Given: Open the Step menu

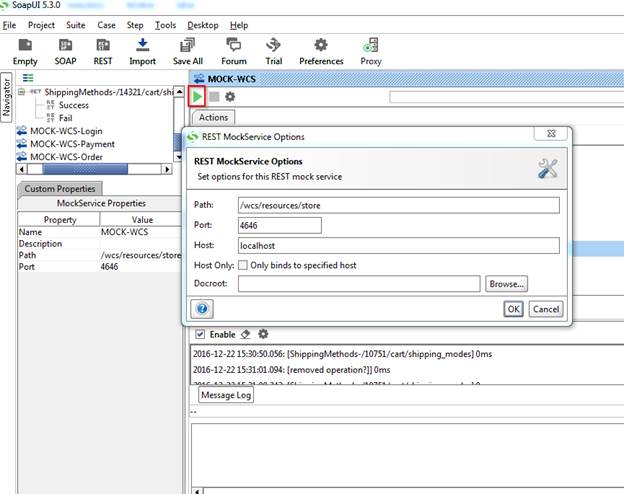Looking at the screenshot, I should point(135,25).
